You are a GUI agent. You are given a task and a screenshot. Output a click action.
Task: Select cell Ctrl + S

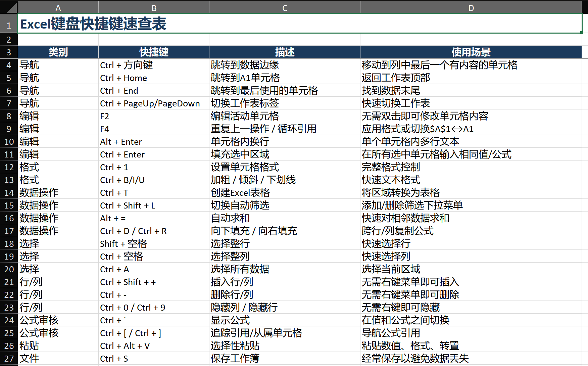click(154, 358)
